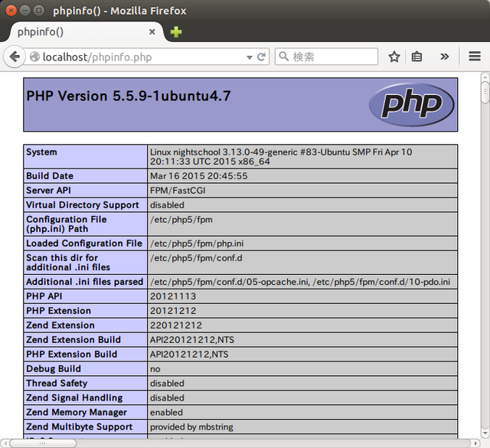490x448 pixels.
Task: Click the localhost/phpinfo.php address field
Action: [144, 57]
